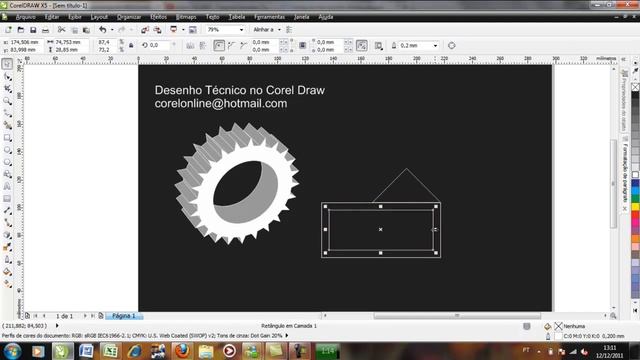Open the wrap text options

coord(378,45)
